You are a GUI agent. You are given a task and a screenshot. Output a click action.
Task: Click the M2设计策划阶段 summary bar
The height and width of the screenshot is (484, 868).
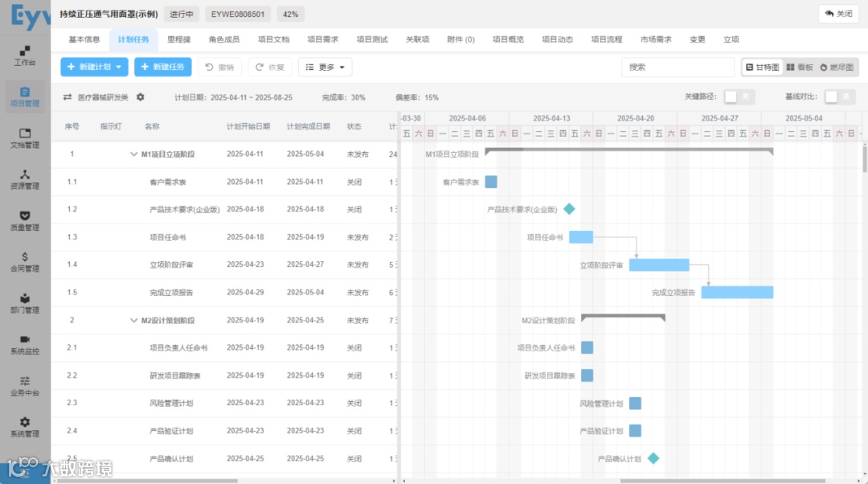click(624, 318)
